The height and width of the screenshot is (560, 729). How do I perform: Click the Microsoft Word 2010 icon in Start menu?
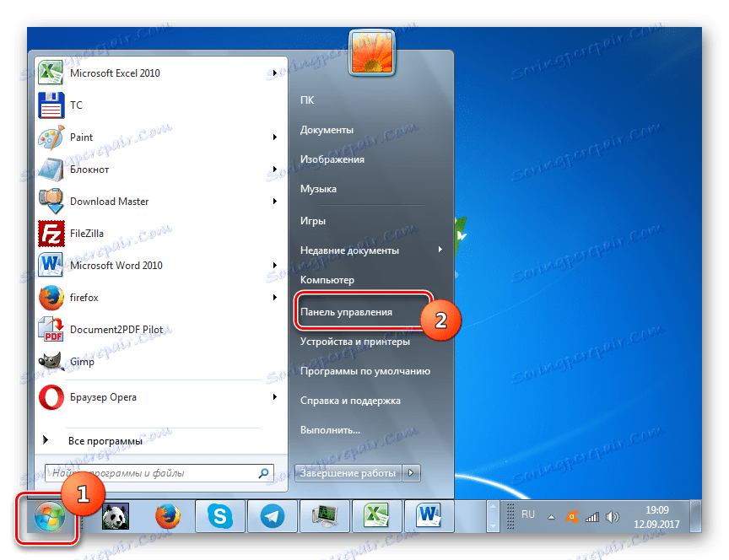pos(51,266)
